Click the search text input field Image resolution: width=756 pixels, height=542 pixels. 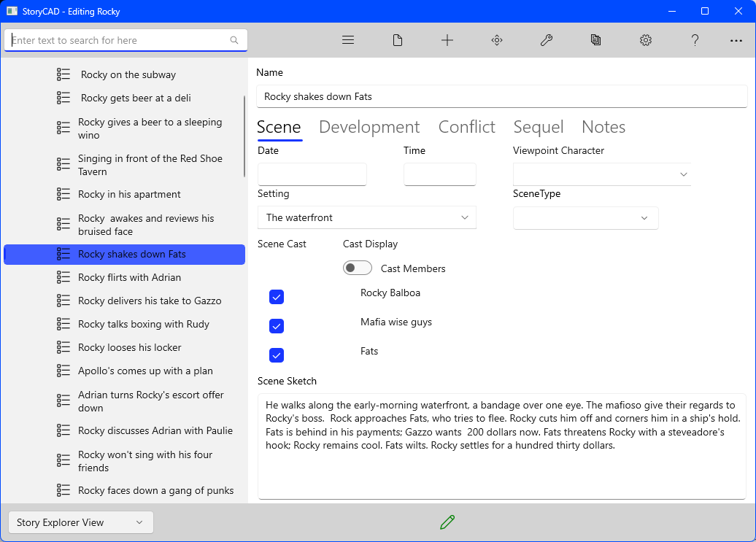pyautogui.click(x=118, y=40)
